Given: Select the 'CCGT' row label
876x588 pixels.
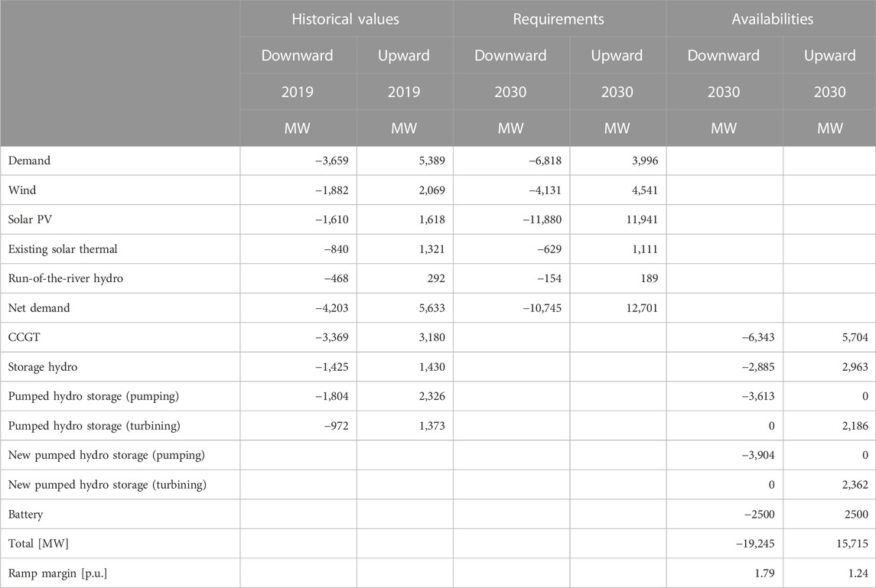Looking at the screenshot, I should click(24, 338).
